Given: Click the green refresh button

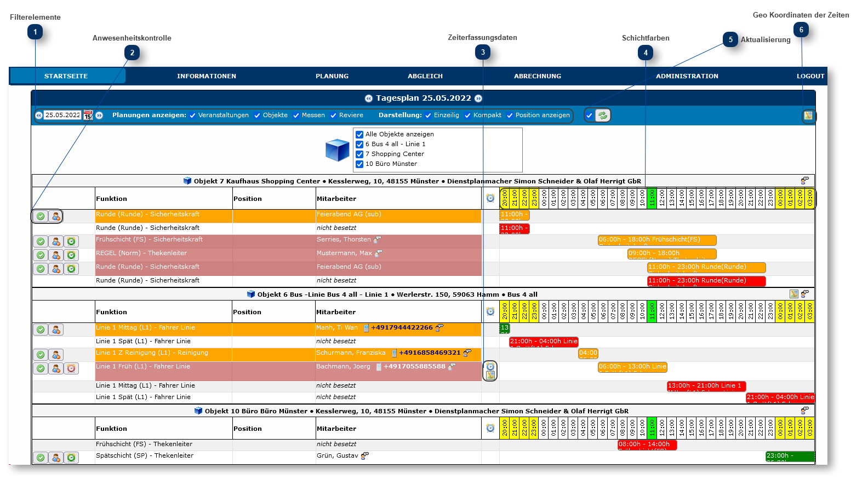Looking at the screenshot, I should click(x=603, y=116).
